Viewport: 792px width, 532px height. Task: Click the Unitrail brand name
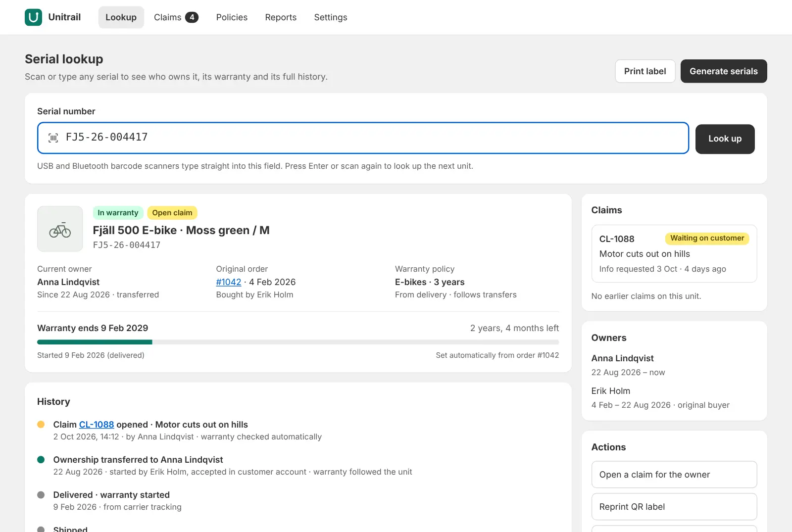[64, 17]
